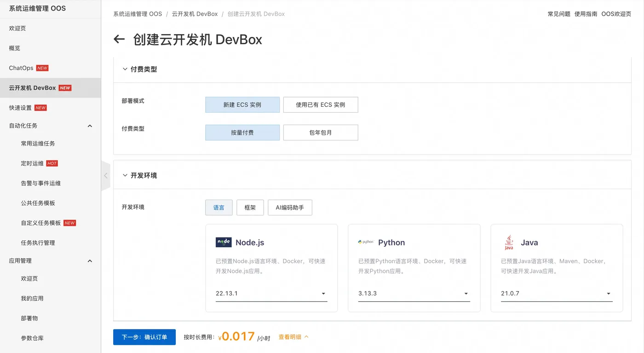
Task: Click the Python logo icon
Action: pos(366,242)
